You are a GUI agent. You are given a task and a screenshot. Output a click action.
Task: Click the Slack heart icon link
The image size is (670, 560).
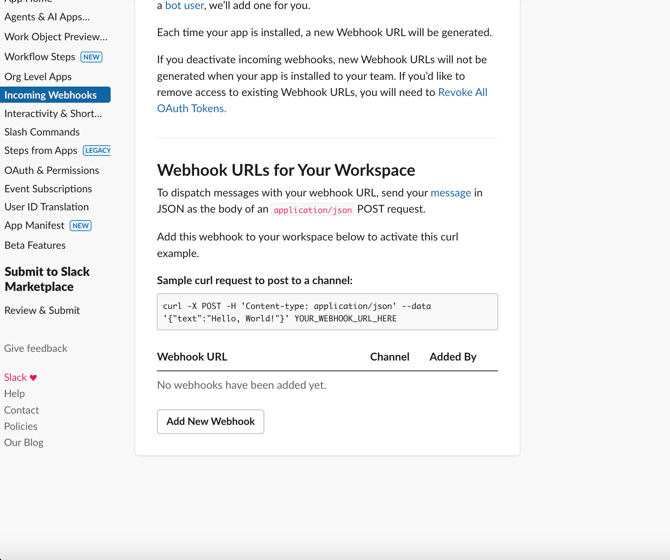click(x=21, y=377)
